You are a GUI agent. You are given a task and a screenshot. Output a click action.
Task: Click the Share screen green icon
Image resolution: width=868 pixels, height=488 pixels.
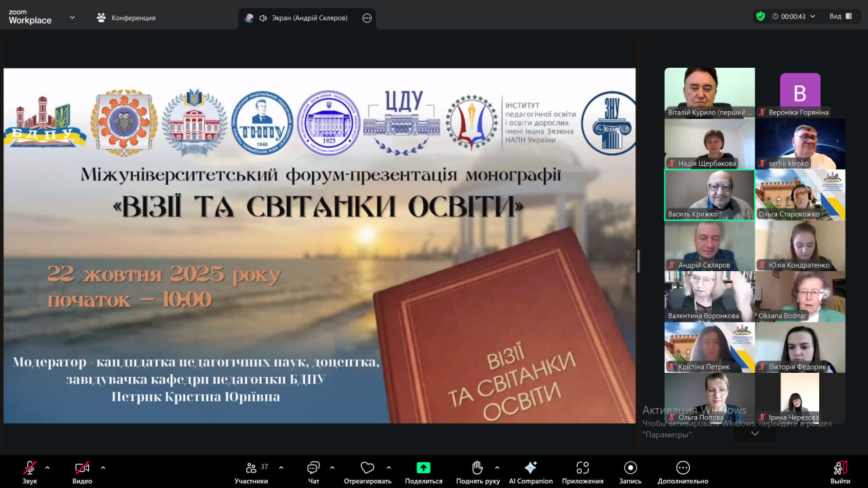423,468
